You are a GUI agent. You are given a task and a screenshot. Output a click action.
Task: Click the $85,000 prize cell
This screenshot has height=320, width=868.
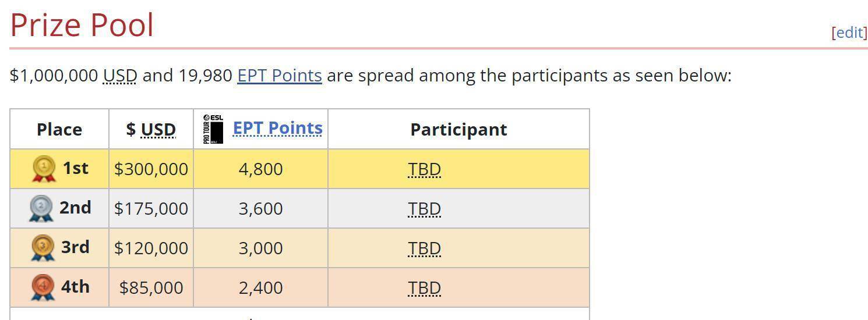[x=151, y=287]
